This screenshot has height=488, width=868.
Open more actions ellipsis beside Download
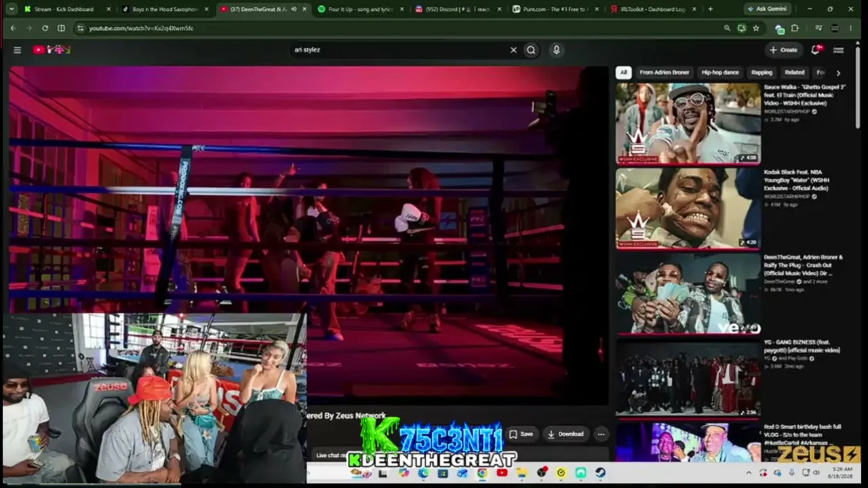(x=601, y=434)
